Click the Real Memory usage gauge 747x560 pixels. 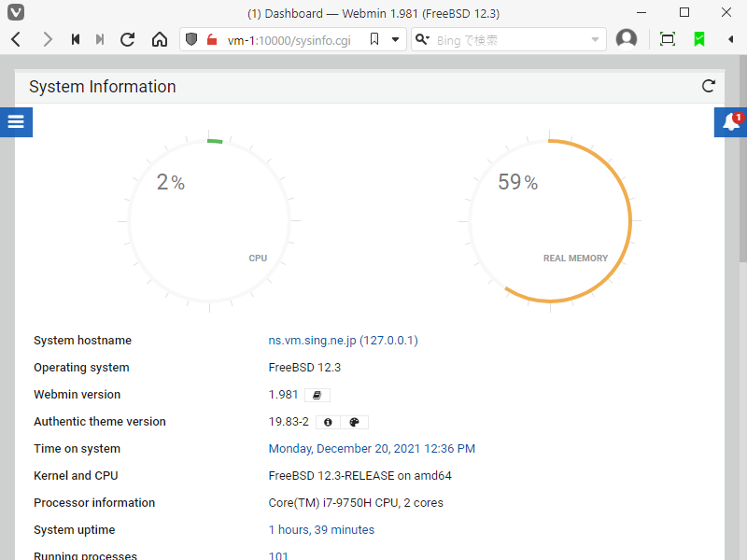(x=550, y=221)
